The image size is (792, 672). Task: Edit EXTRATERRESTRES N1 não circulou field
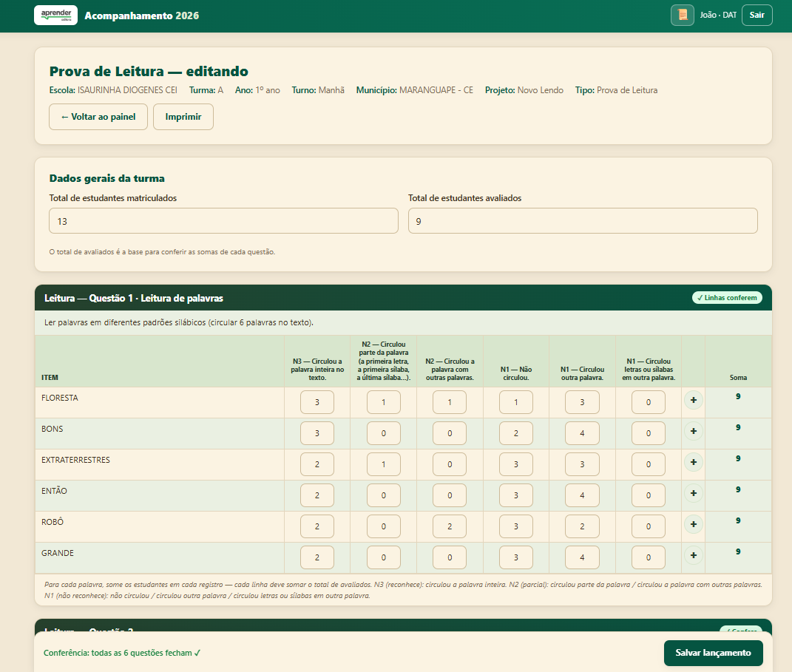point(515,464)
